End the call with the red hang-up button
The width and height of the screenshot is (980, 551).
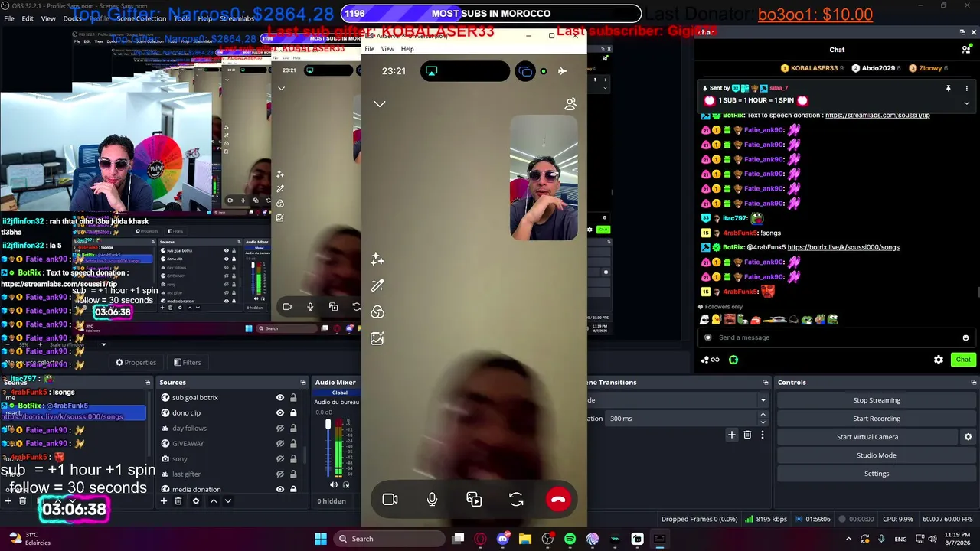[558, 499]
